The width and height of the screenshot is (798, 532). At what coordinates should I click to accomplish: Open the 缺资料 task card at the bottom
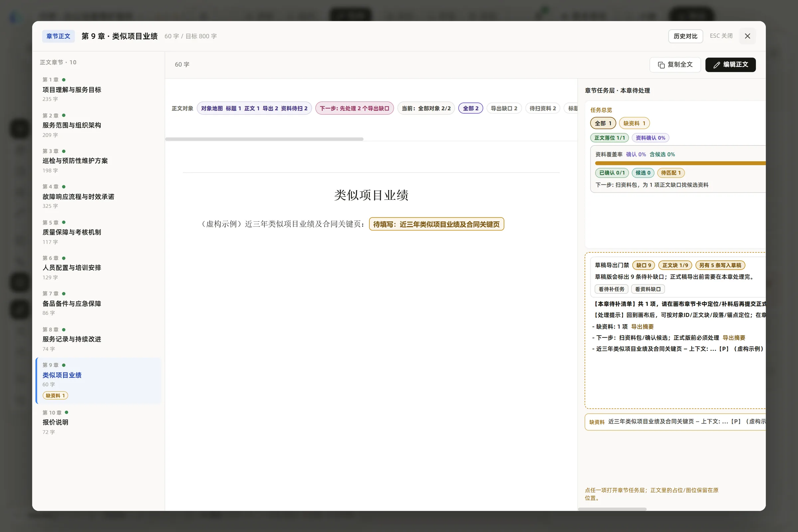(x=675, y=422)
